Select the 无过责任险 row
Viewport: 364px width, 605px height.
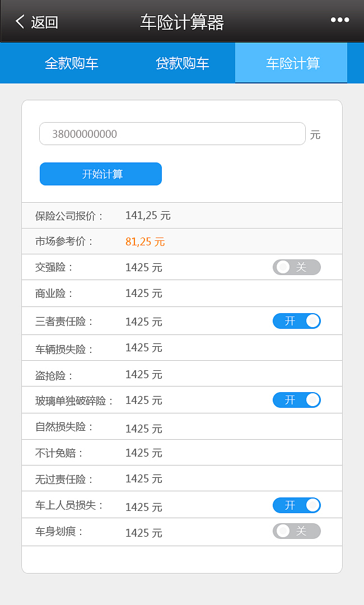[182, 478]
